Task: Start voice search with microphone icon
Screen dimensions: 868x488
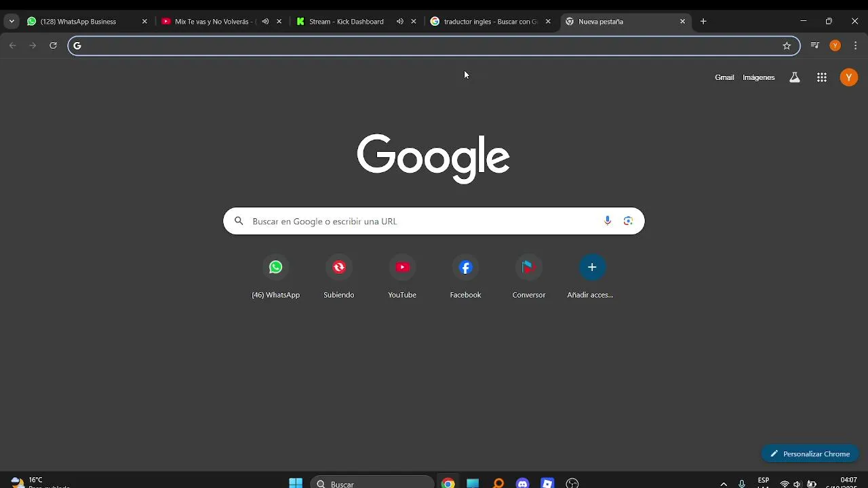Action: (608, 221)
